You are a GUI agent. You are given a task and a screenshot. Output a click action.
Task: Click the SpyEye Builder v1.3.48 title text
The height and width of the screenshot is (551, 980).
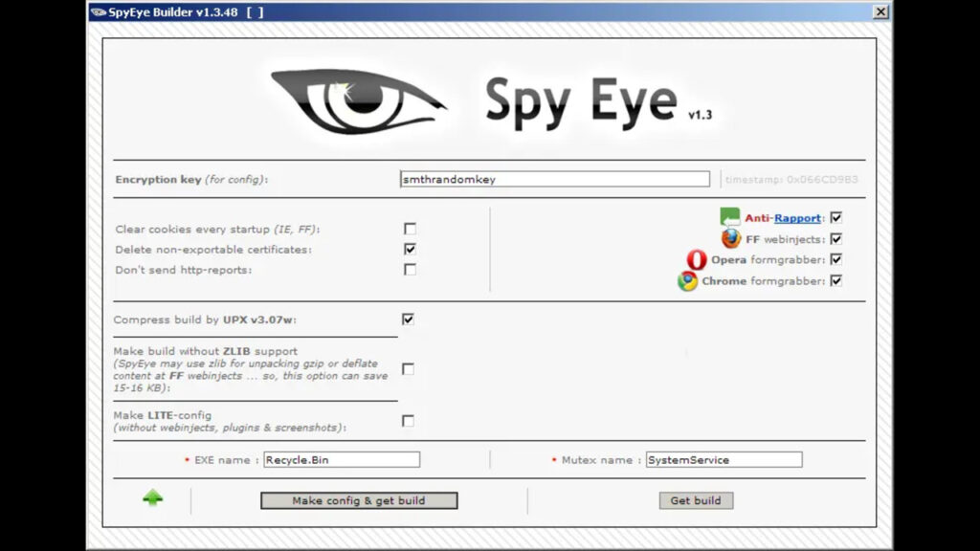(172, 11)
